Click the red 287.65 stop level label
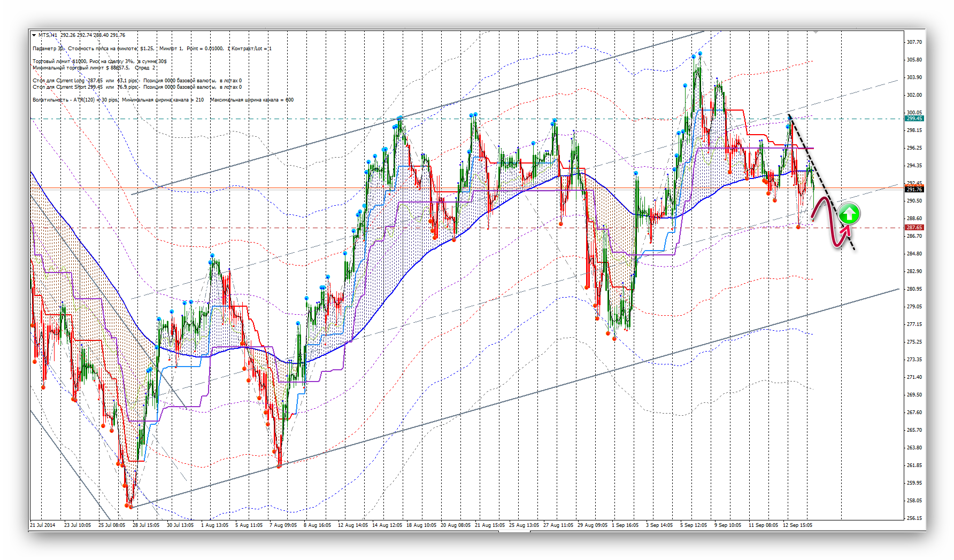The height and width of the screenshot is (560, 954). tap(914, 228)
